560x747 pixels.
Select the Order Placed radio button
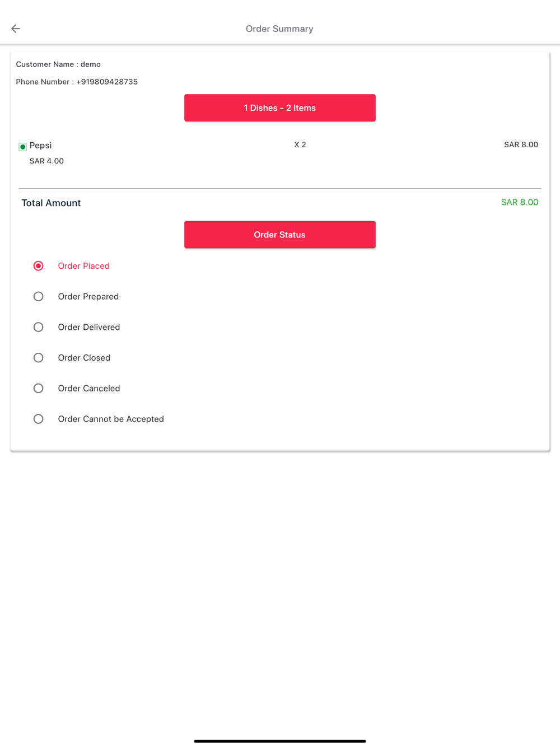[38, 266]
